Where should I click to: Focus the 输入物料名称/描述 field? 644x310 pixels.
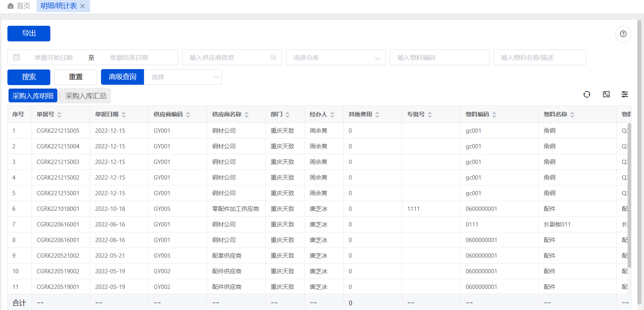pos(539,57)
